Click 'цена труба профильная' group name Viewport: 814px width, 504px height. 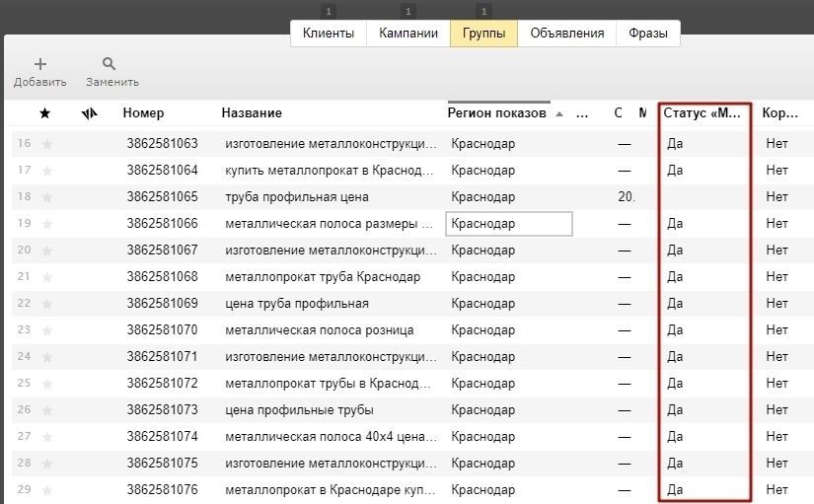pos(297,304)
